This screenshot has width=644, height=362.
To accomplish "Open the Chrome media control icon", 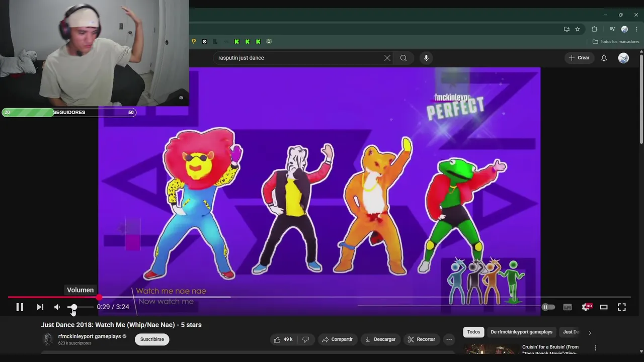I will (612, 29).
